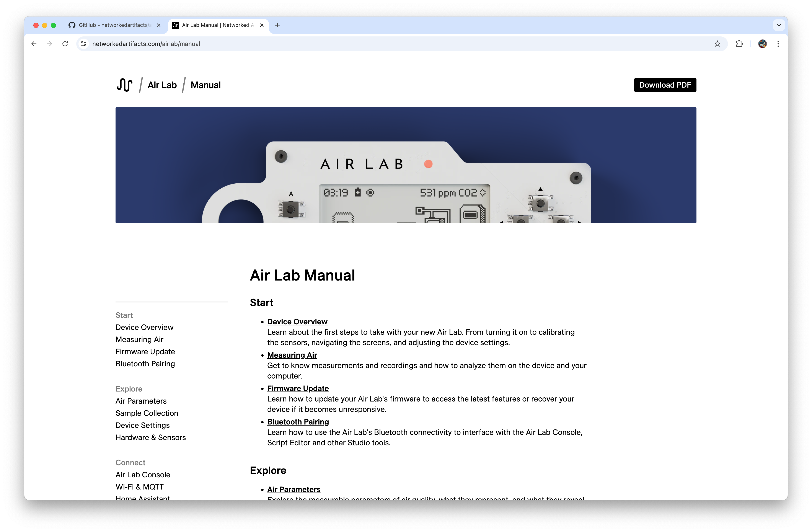Viewport: 812px width, 532px height.
Task: Switch to the GitHub networkedartifacts tab
Action: pos(114,25)
